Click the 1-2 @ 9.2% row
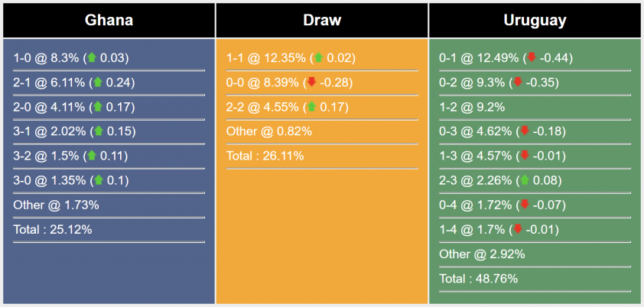644x307 pixels. coord(535,108)
